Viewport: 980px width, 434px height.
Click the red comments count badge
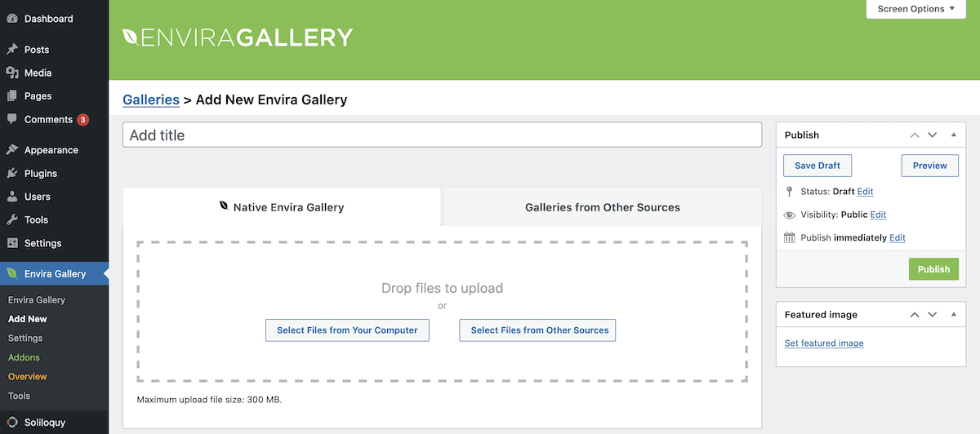[x=83, y=120]
